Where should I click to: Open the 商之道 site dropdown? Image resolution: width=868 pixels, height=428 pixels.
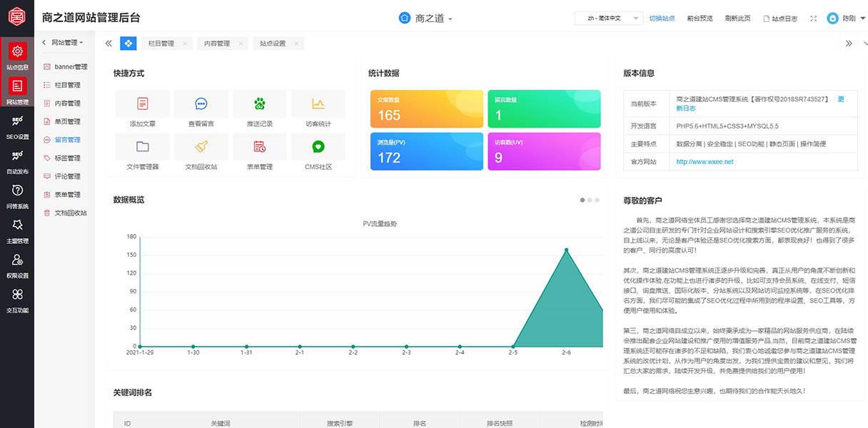(x=426, y=19)
